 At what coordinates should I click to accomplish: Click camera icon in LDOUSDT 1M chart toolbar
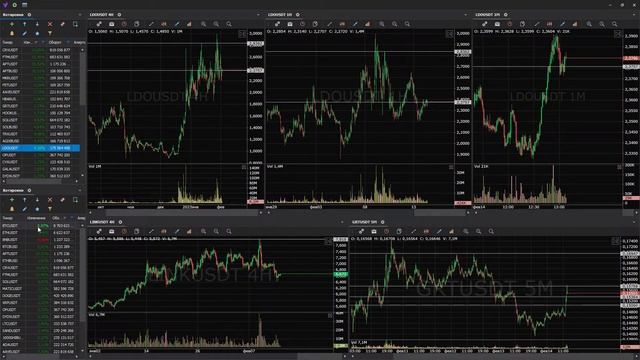tap(497, 24)
